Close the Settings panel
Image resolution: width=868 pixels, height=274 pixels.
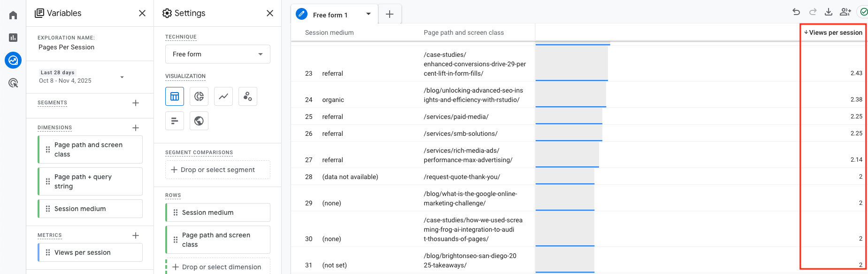point(270,13)
